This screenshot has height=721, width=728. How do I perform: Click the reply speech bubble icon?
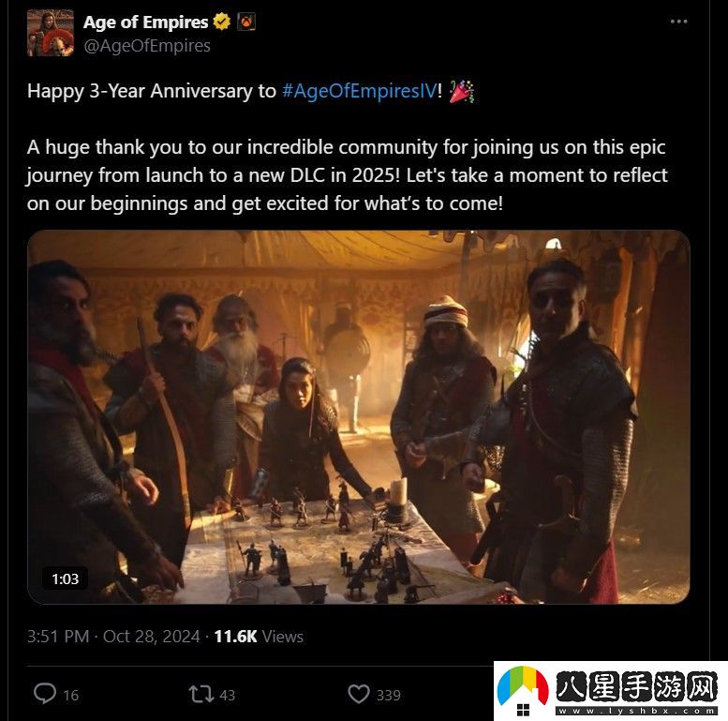tap(45, 694)
